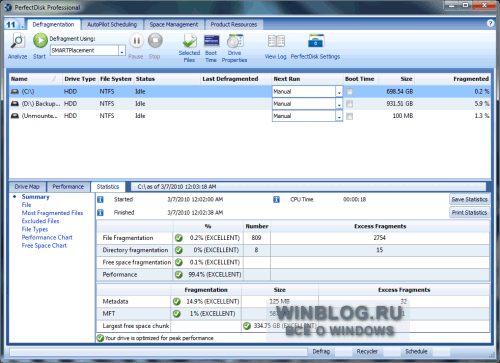Click the Save Statistics button

[x=469, y=199]
